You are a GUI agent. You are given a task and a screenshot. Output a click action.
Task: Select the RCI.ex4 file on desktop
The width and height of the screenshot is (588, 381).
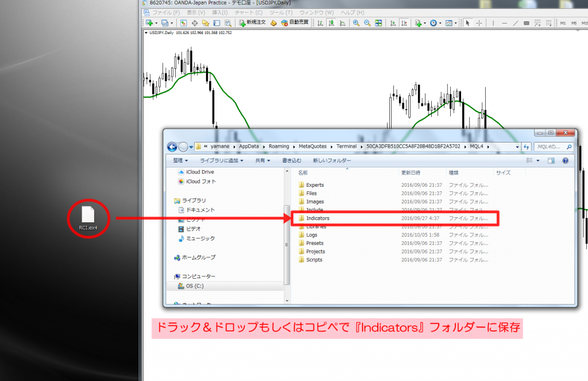tap(88, 218)
